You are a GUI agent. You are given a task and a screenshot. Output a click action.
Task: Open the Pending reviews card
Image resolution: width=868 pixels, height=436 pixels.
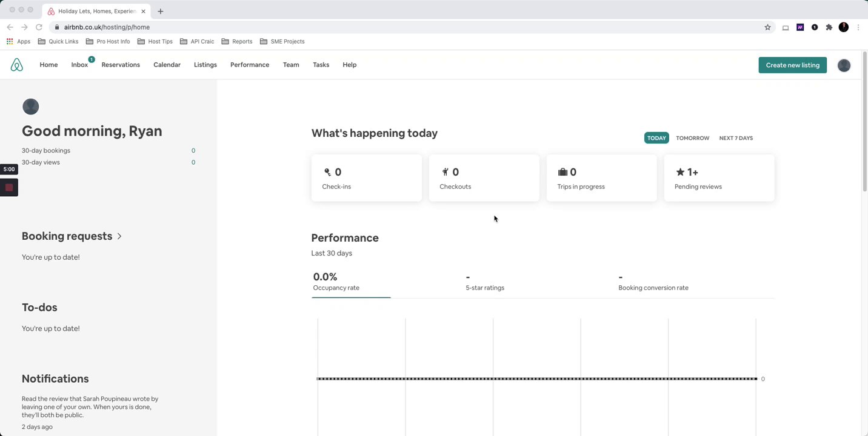(x=719, y=177)
